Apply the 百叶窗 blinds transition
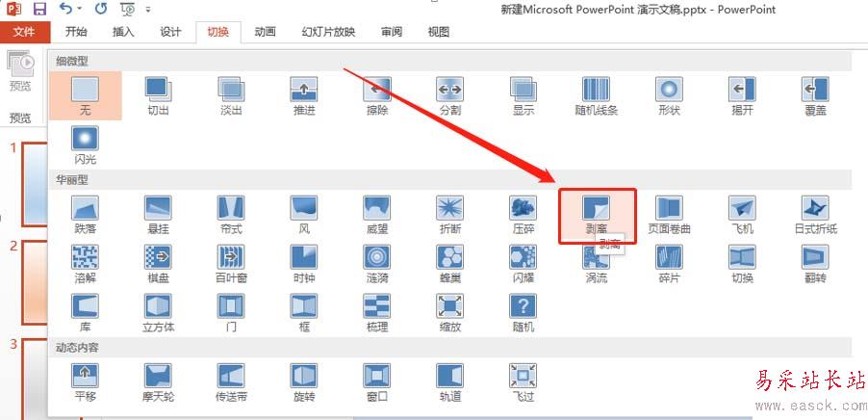This screenshot has width=868, height=420. [x=231, y=263]
